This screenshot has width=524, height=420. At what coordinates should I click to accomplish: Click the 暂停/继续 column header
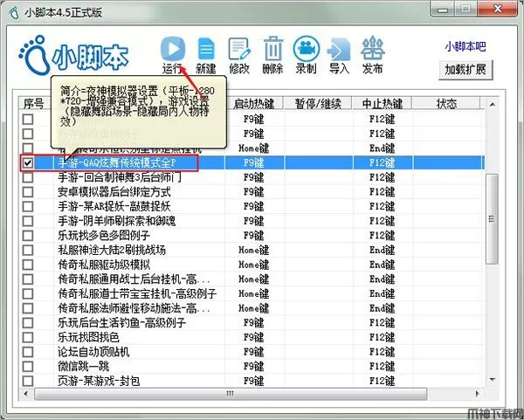pyautogui.click(x=318, y=104)
